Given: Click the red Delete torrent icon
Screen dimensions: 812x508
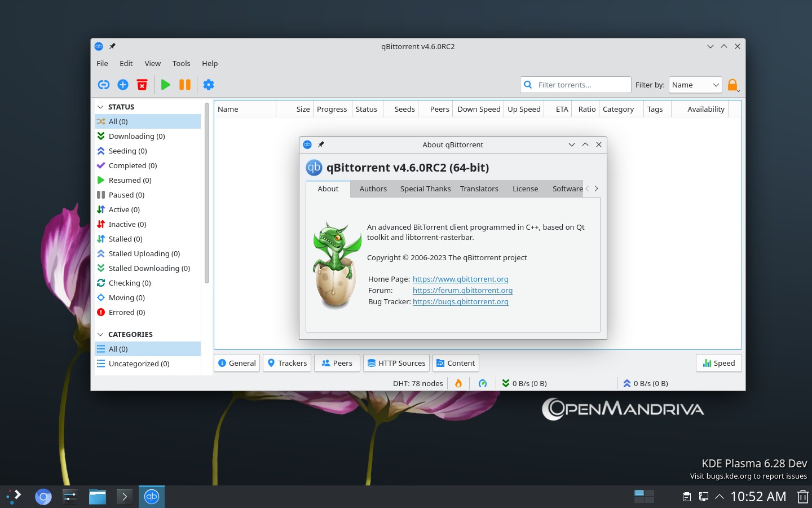Looking at the screenshot, I should pos(142,85).
